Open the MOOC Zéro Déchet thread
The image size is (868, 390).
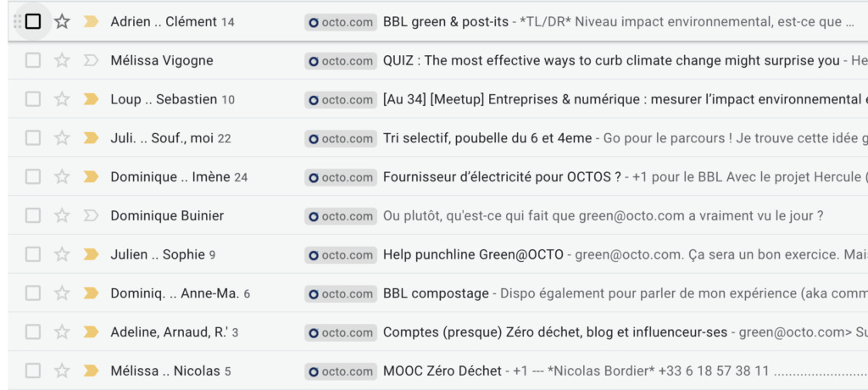442,371
